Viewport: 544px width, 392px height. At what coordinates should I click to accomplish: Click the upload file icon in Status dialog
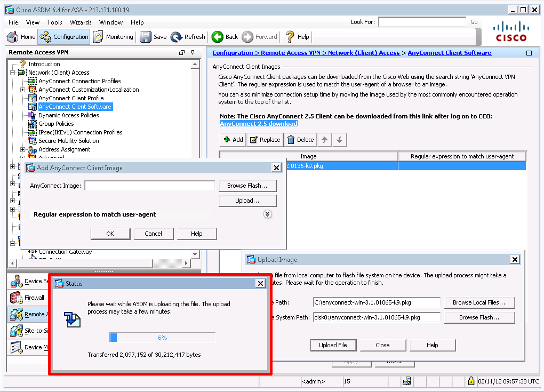72,319
